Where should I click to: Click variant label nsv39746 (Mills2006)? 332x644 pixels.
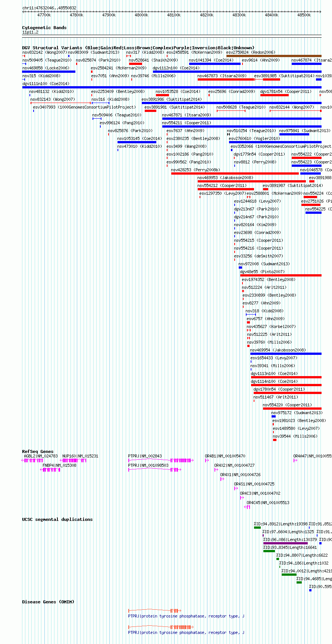[153, 76]
